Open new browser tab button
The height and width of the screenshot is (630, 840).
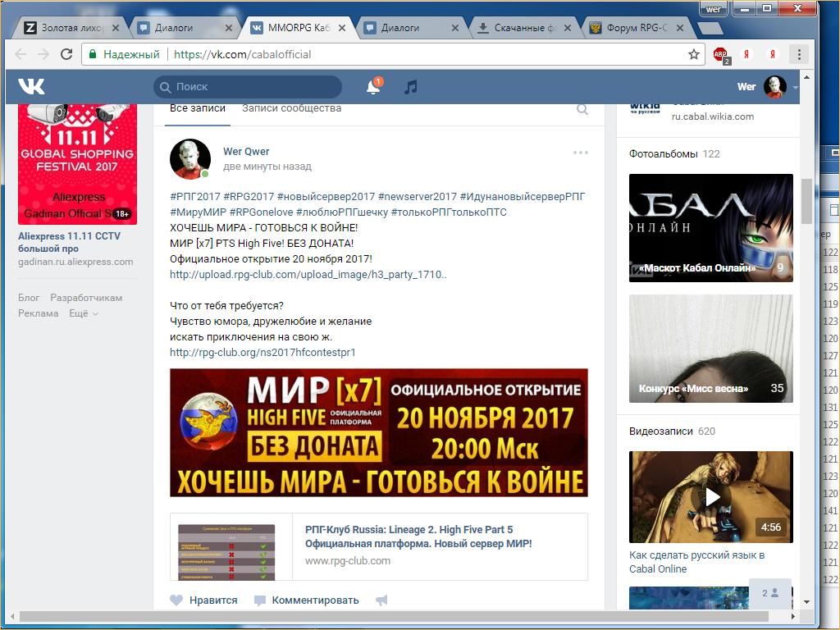pos(710,28)
